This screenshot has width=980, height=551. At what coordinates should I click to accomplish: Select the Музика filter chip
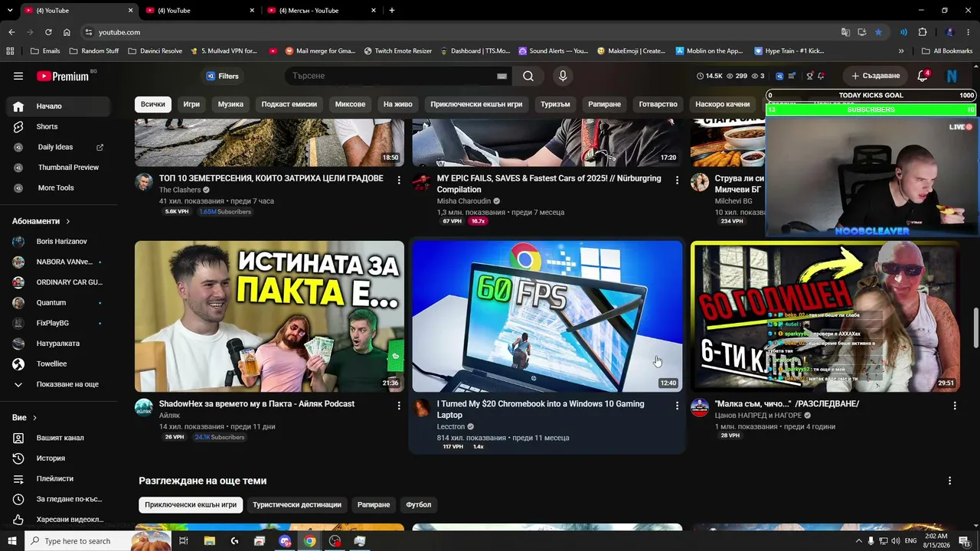click(230, 104)
